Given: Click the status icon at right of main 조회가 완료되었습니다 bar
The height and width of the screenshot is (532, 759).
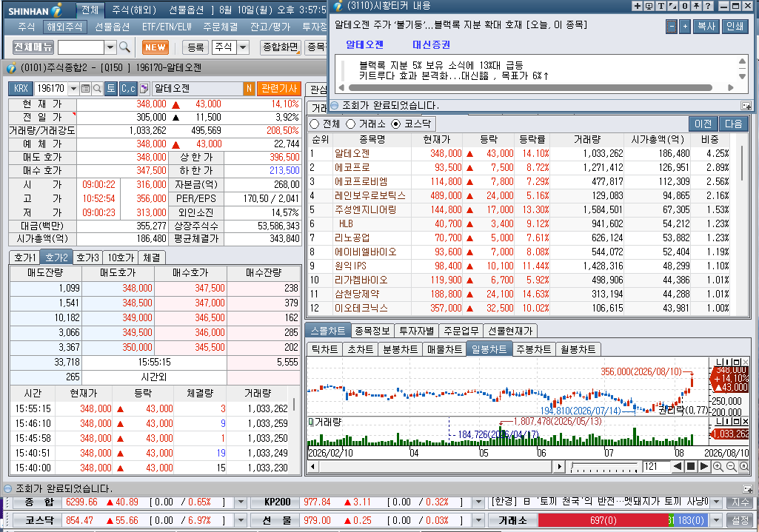Looking at the screenshot, I should pyautogui.click(x=747, y=489).
